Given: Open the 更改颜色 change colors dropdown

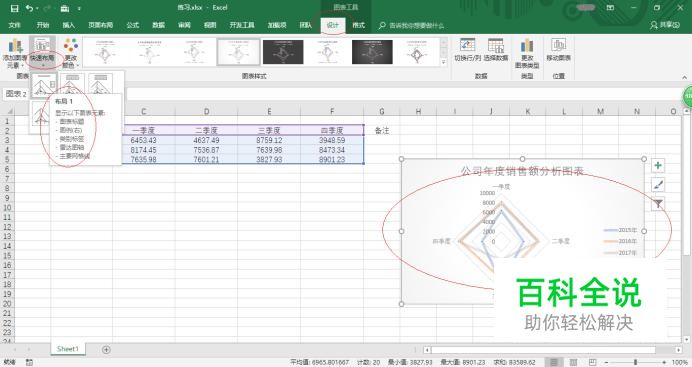Looking at the screenshot, I should [x=71, y=53].
